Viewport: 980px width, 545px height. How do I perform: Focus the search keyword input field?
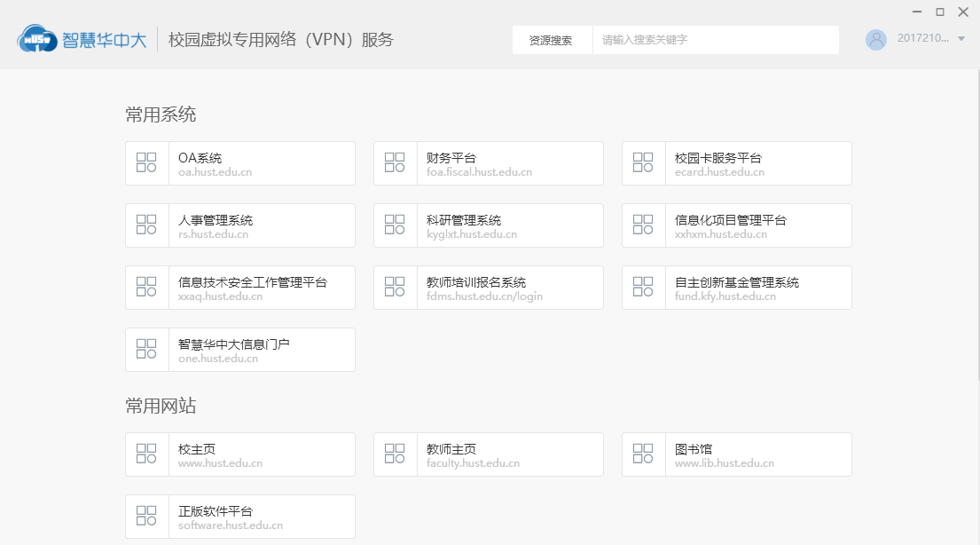(x=716, y=40)
